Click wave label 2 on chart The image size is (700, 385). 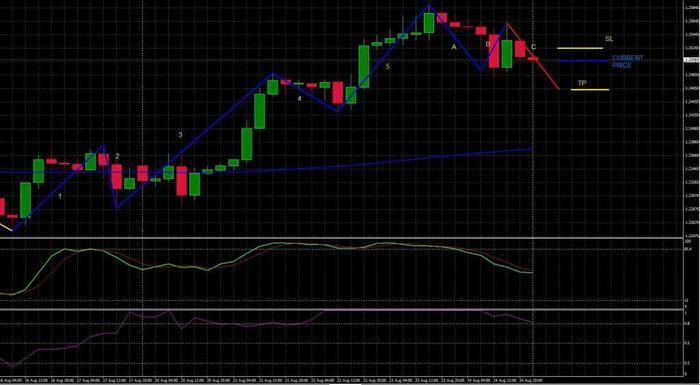117,156
